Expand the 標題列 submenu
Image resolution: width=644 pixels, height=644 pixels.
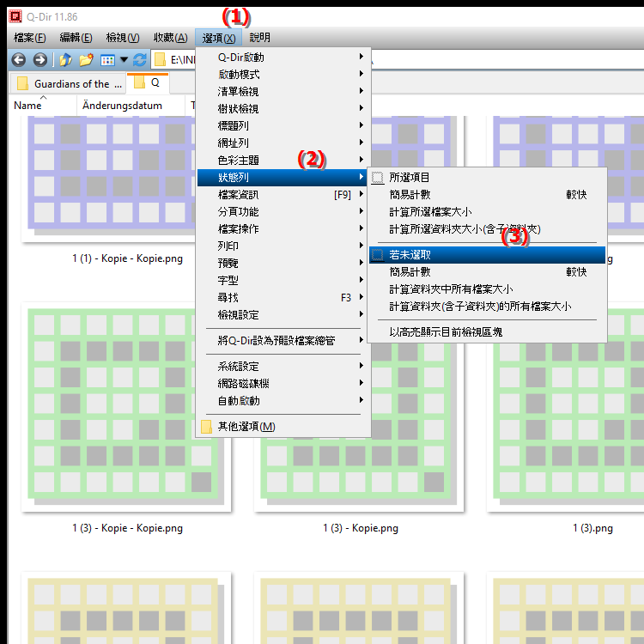tap(283, 125)
